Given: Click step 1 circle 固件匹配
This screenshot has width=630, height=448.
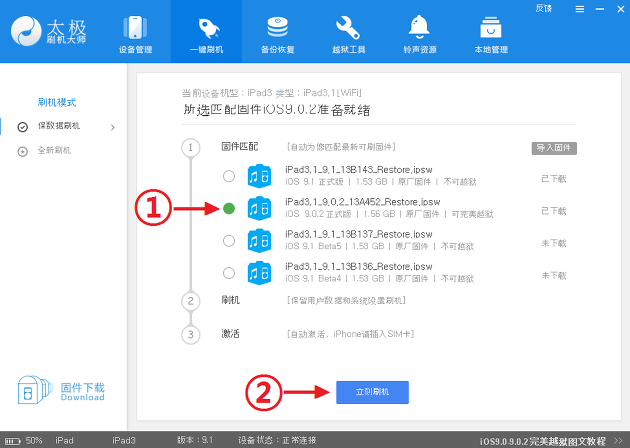Looking at the screenshot, I should pos(190,147).
